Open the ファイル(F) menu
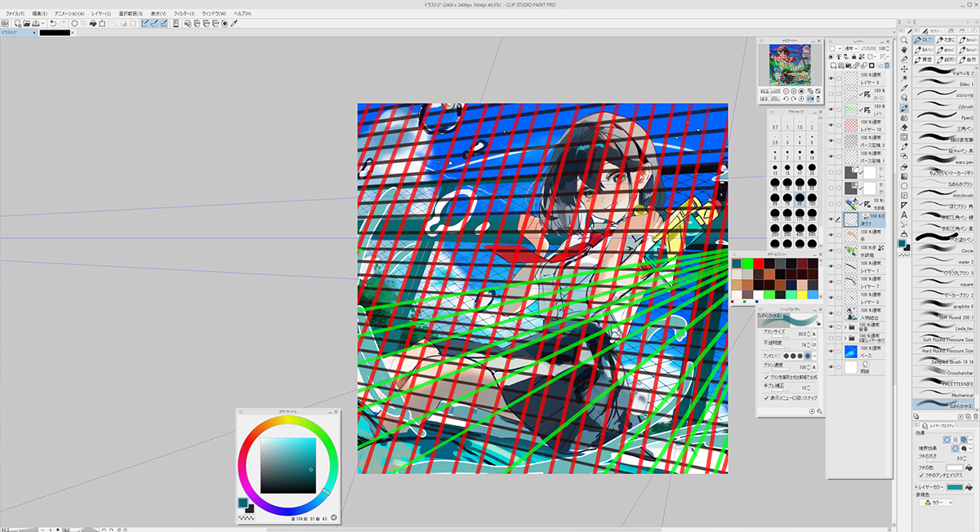980x532 pixels. pos(15,14)
